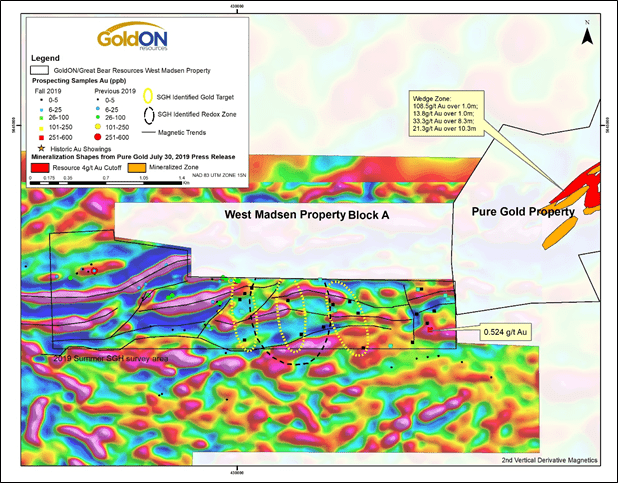Select the dashed SGH Redox Zone ellipse symbol in legend
This screenshot has width=618, height=483.
coord(149,115)
